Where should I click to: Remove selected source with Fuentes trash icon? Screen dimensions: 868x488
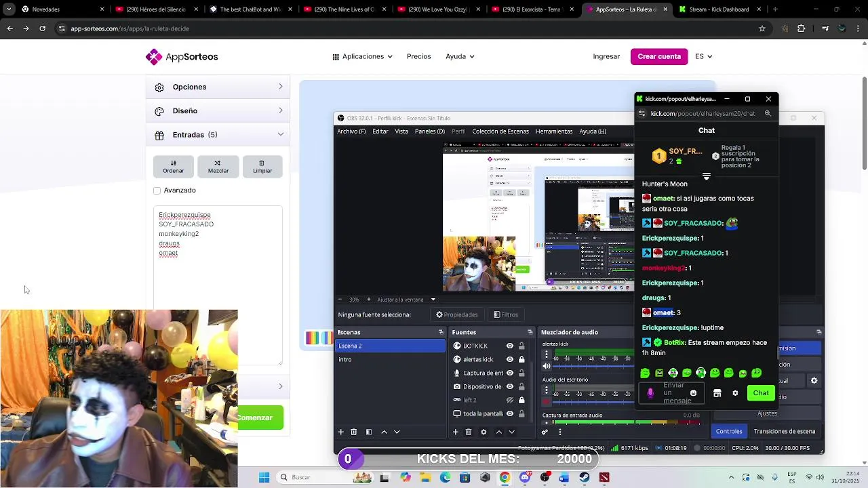[468, 432]
